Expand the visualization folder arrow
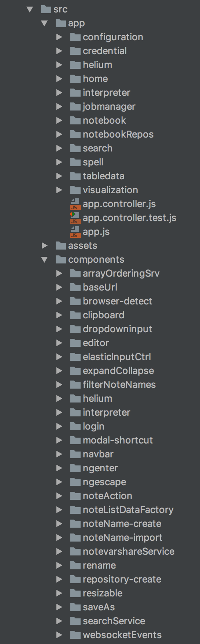 coord(59,190)
